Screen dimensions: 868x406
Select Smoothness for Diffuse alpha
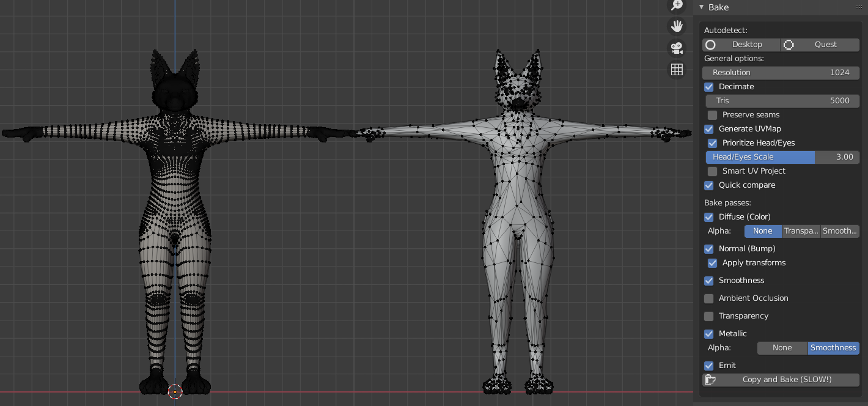[x=840, y=231]
